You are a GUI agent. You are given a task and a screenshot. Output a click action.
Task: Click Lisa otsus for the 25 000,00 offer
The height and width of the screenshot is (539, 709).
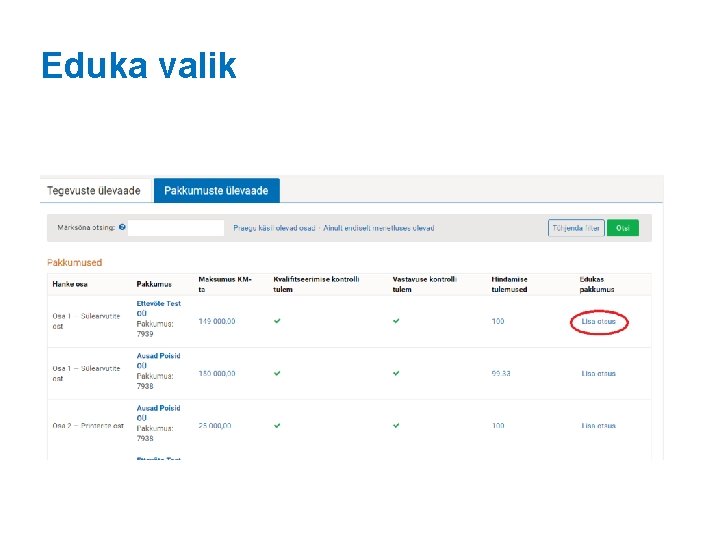598,426
